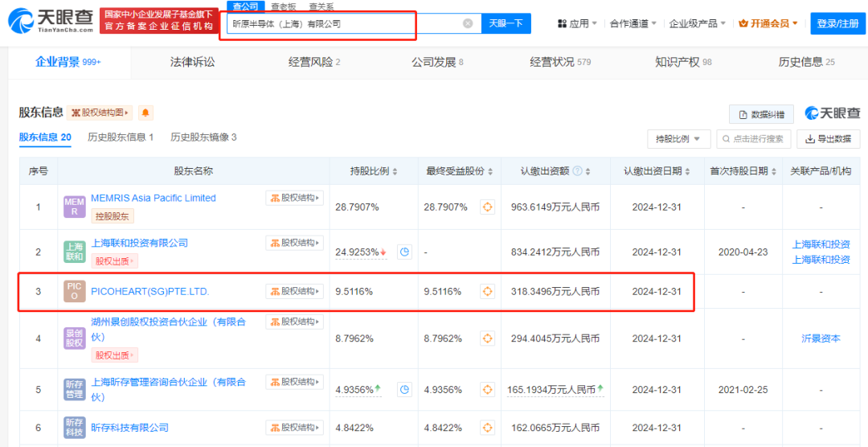Click the bell alert icon beside 股权结构图

(x=145, y=113)
